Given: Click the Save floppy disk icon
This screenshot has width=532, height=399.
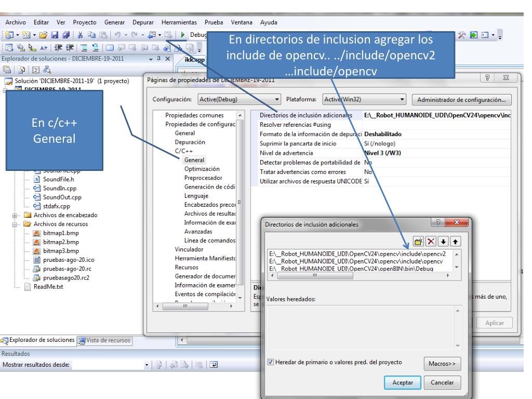Looking at the screenshot, I should pyautogui.click(x=54, y=35).
